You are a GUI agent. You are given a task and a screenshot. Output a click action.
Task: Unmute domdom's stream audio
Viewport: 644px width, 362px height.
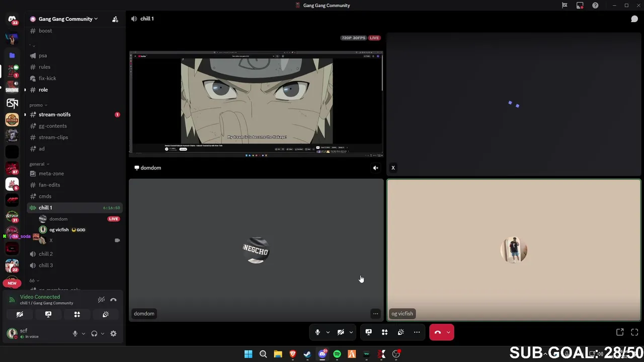click(x=375, y=168)
